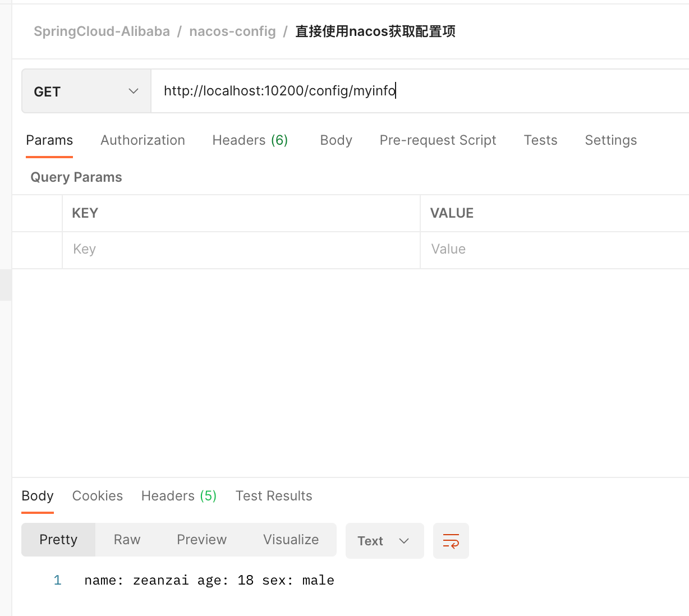This screenshot has height=616, width=689.
Task: Switch response view to Raw
Action: coord(127,540)
